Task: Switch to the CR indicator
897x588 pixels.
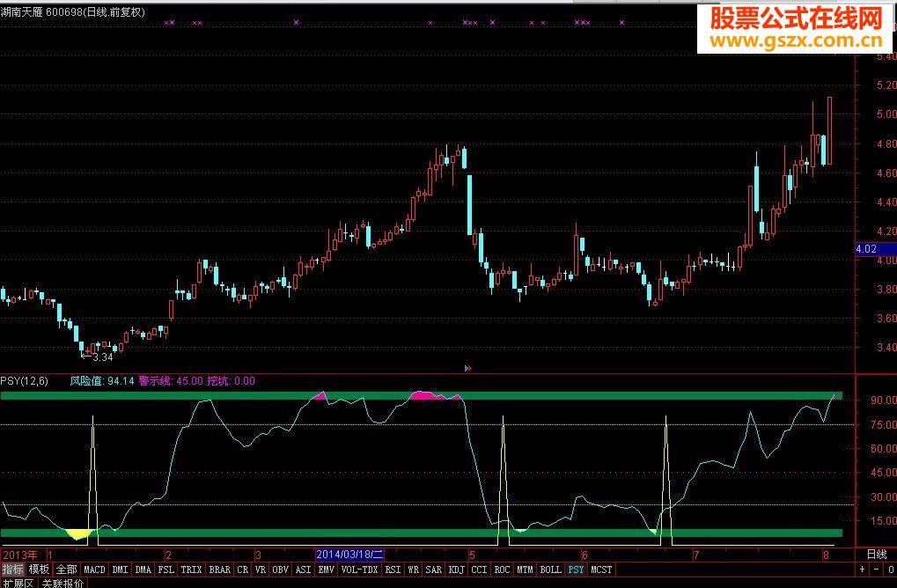Action: point(243,570)
